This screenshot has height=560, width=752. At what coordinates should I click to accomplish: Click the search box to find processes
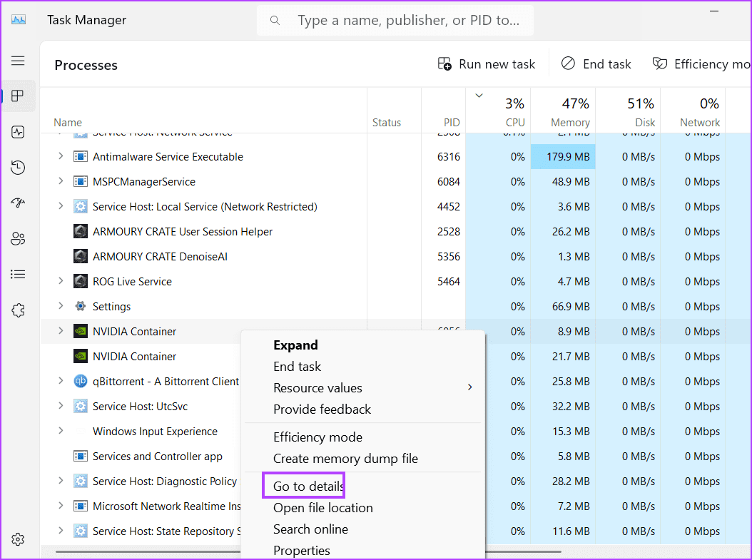point(395,20)
